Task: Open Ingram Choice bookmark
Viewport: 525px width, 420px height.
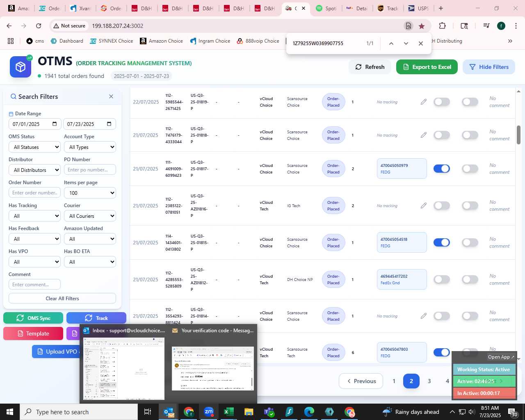Action: [x=210, y=41]
